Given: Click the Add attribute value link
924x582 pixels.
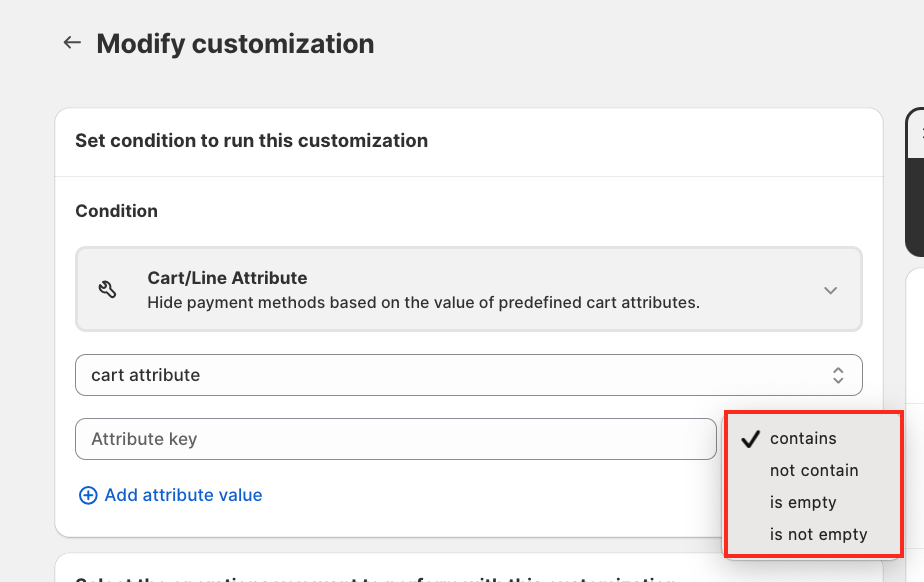Looking at the screenshot, I should click(x=183, y=495).
